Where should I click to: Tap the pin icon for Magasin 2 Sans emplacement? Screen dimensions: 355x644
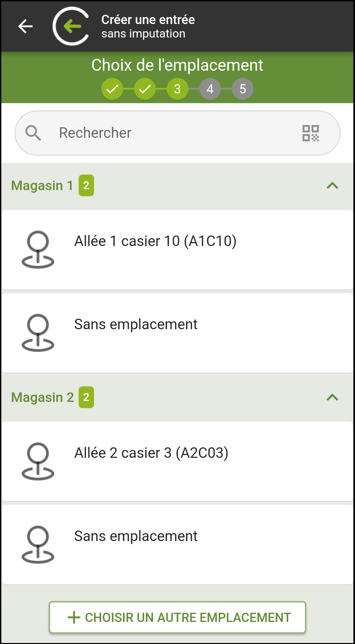point(38,545)
